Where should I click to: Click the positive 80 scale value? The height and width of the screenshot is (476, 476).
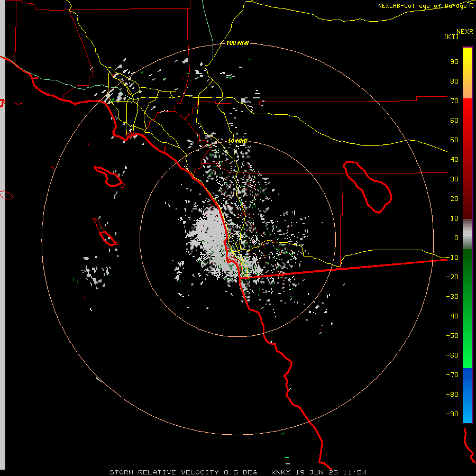pyautogui.click(x=454, y=81)
